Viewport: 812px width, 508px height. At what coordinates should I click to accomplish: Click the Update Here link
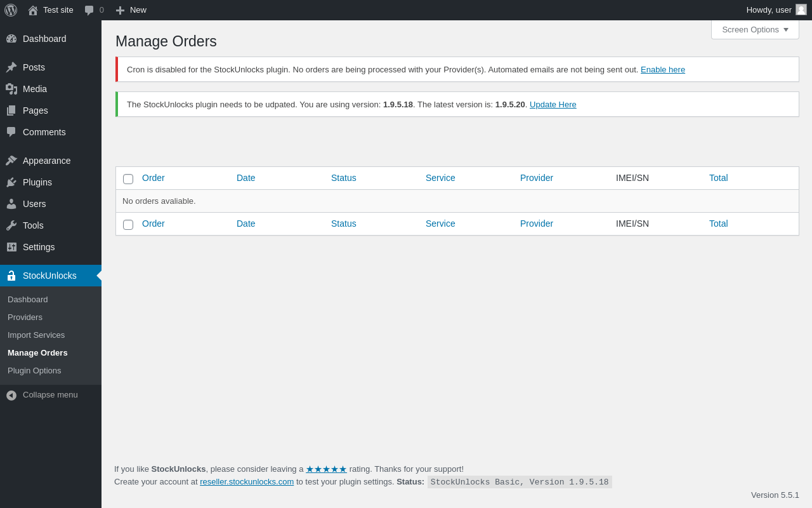pyautogui.click(x=553, y=104)
